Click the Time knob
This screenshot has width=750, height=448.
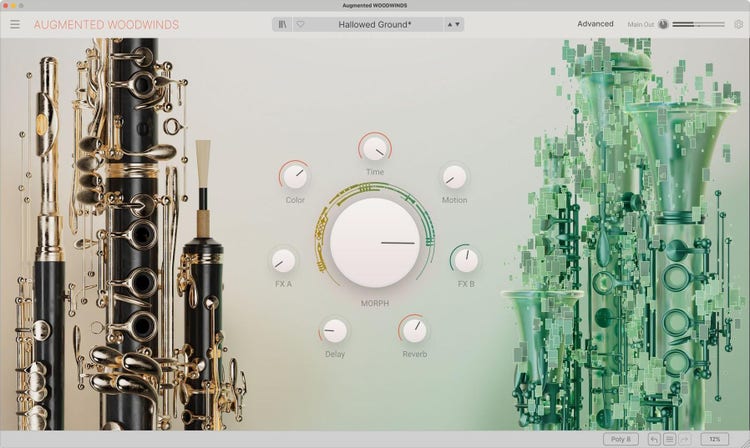(375, 148)
